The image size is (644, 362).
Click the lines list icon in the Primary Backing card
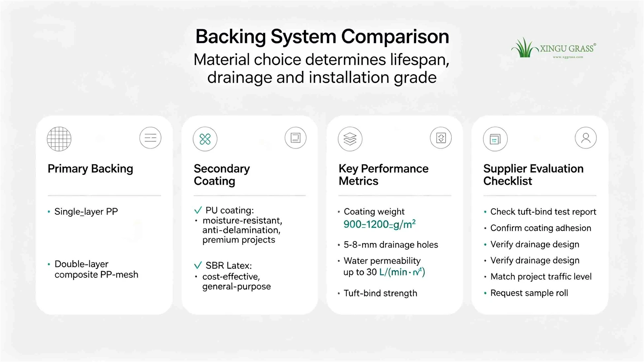click(151, 138)
